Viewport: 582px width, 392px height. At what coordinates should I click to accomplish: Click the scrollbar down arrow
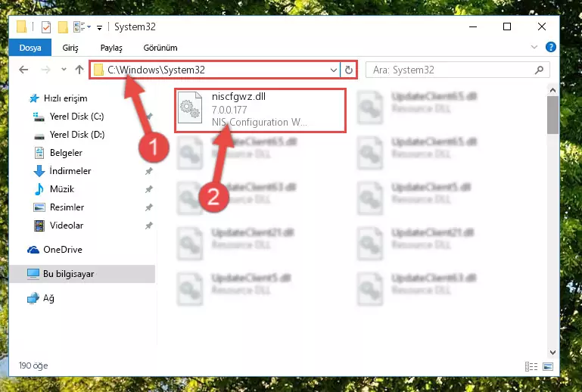(552, 353)
